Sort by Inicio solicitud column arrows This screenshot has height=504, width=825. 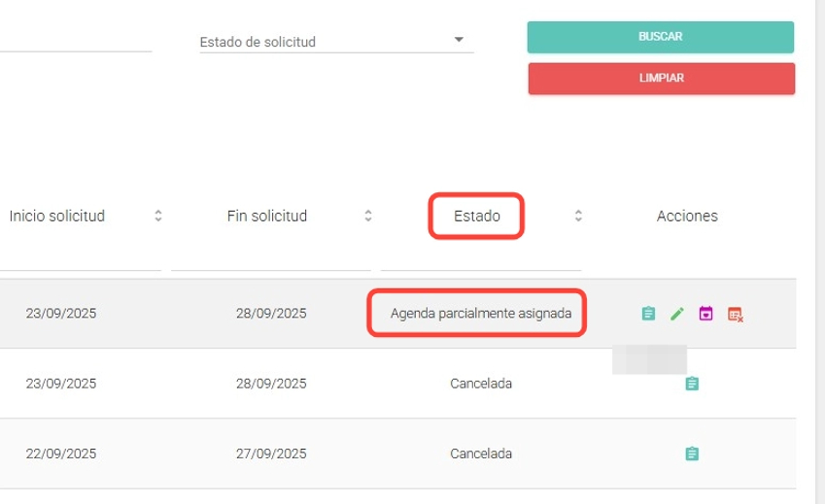[x=158, y=217]
